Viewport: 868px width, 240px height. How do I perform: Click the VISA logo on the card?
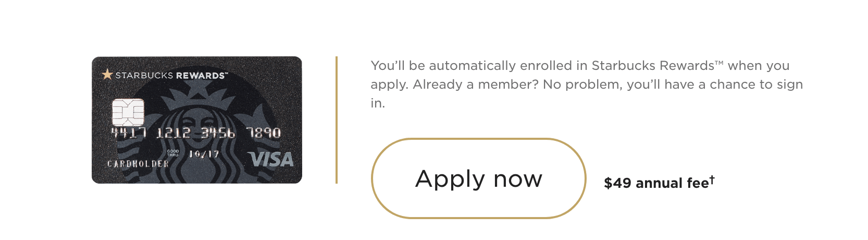270,159
